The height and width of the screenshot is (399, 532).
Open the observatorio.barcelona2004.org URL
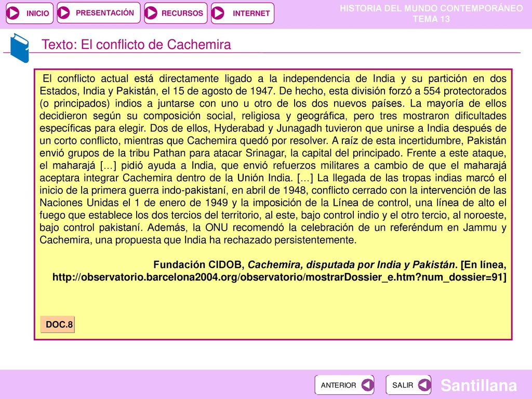(279, 277)
